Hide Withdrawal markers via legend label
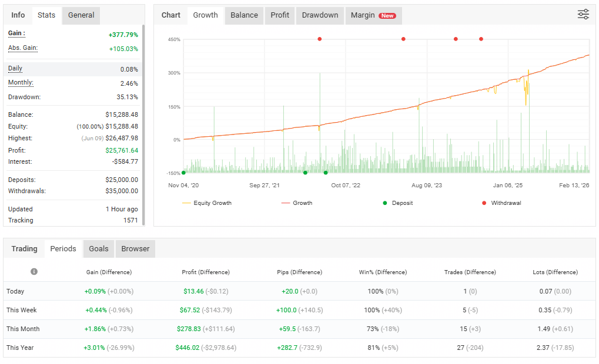The width and height of the screenshot is (599, 364). pyautogui.click(x=506, y=203)
